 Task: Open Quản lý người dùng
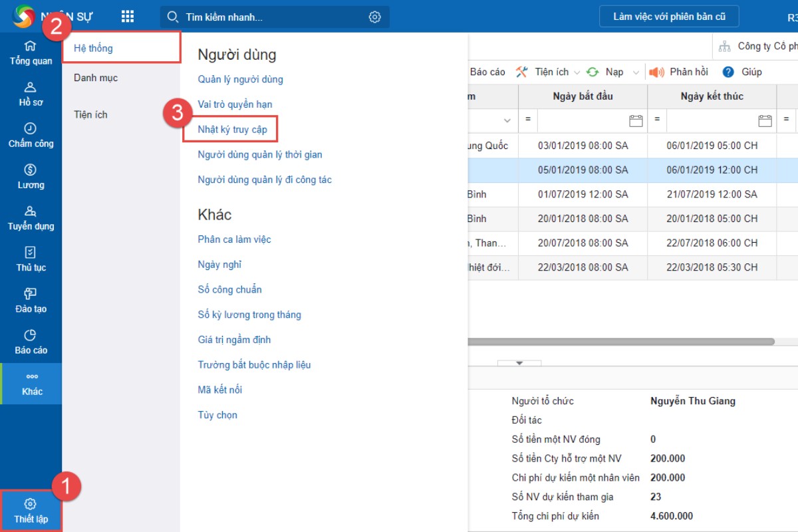coord(240,79)
